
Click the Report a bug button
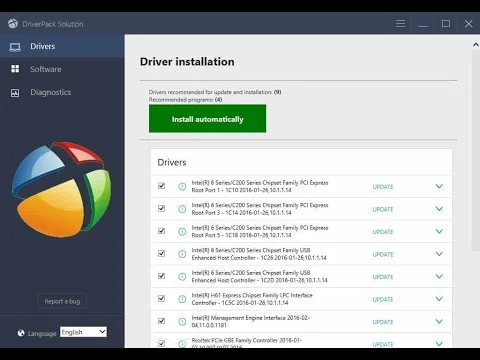(x=62, y=301)
